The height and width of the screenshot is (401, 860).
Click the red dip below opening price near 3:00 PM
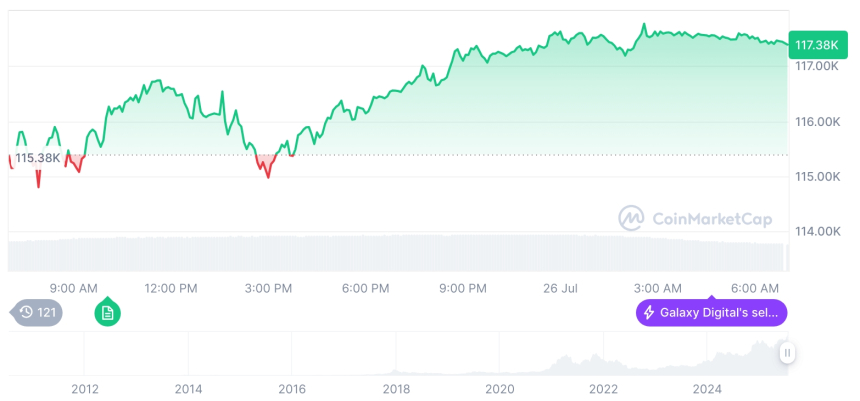266,166
